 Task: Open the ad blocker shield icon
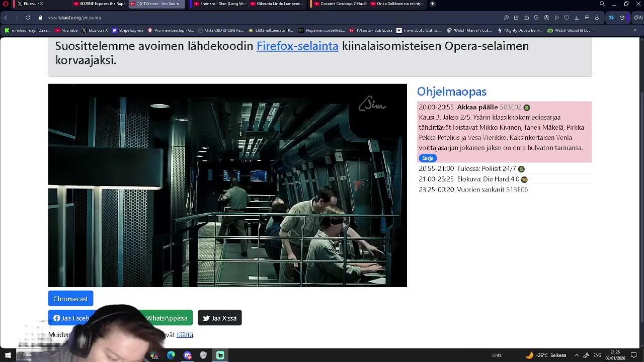coord(536,18)
